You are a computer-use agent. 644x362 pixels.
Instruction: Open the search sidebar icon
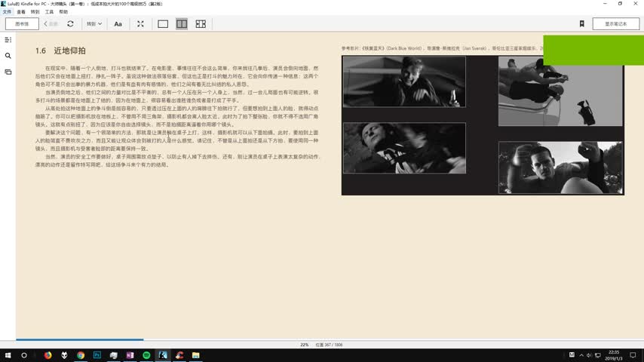8,56
